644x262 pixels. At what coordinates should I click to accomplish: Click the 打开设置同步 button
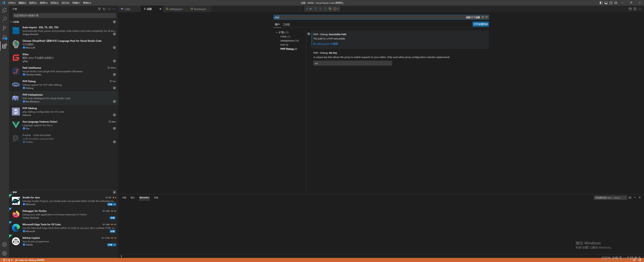(x=480, y=24)
